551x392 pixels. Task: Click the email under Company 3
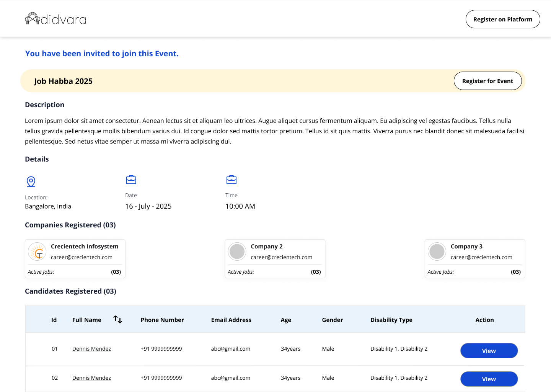click(x=481, y=257)
